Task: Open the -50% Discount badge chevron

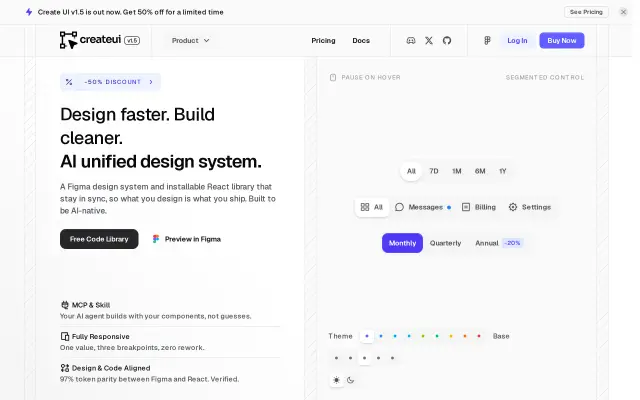Action: click(x=151, y=82)
